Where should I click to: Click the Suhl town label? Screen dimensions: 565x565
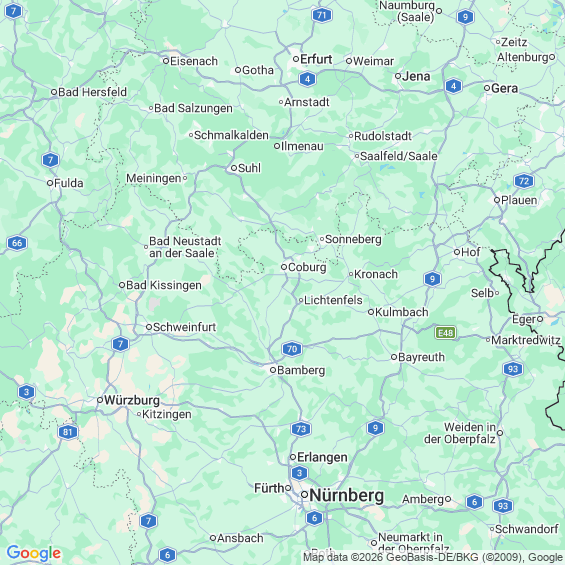249,168
